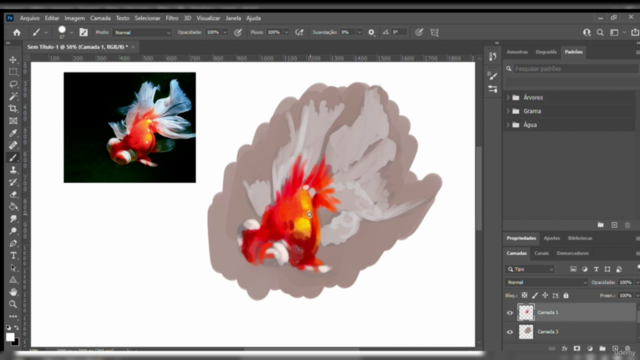Select the Zoom tool

tap(13, 304)
